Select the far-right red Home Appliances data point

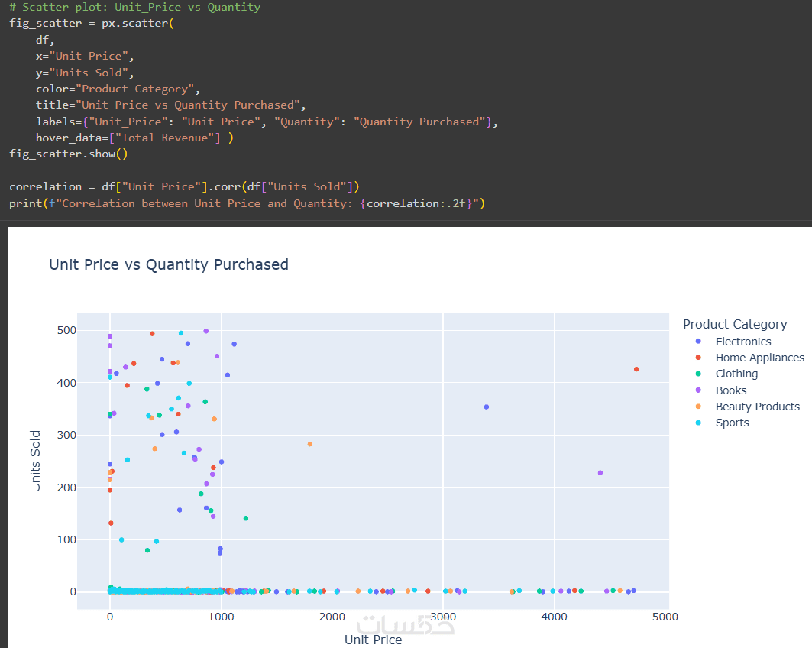[x=636, y=369]
